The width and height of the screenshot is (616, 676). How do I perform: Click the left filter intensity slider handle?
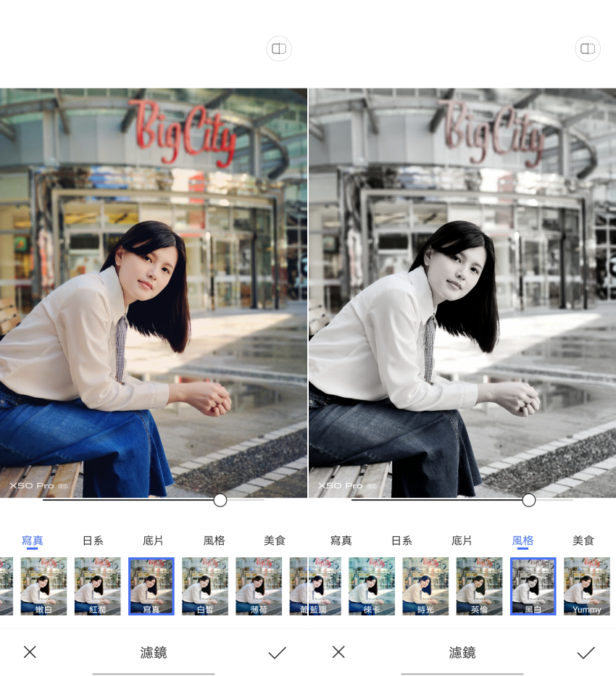(x=220, y=500)
